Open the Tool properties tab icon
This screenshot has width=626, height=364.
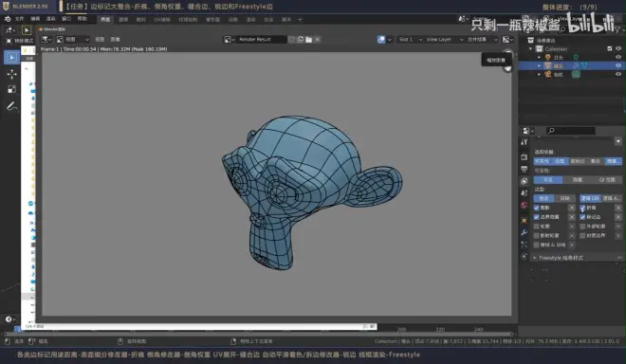(525, 141)
